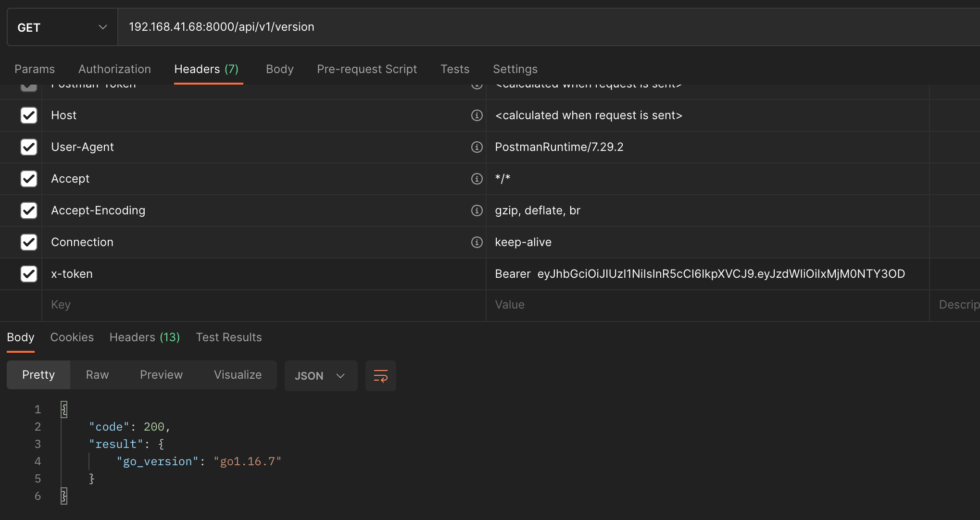Uncheck the x-token header checkbox
This screenshot has width=980, height=520.
point(29,274)
